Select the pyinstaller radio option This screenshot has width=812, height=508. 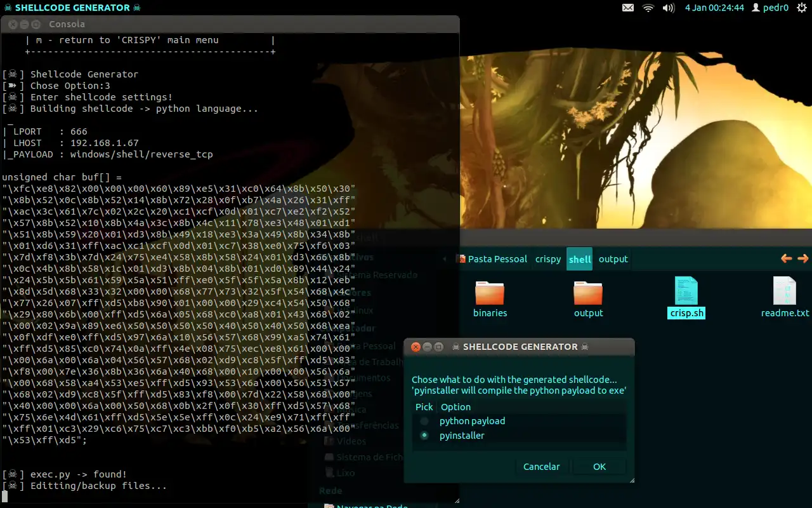424,436
